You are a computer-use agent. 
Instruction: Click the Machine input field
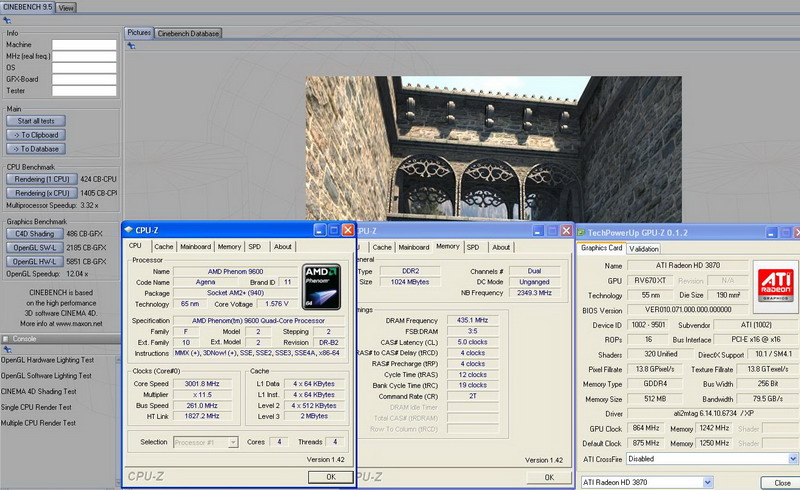(x=84, y=45)
